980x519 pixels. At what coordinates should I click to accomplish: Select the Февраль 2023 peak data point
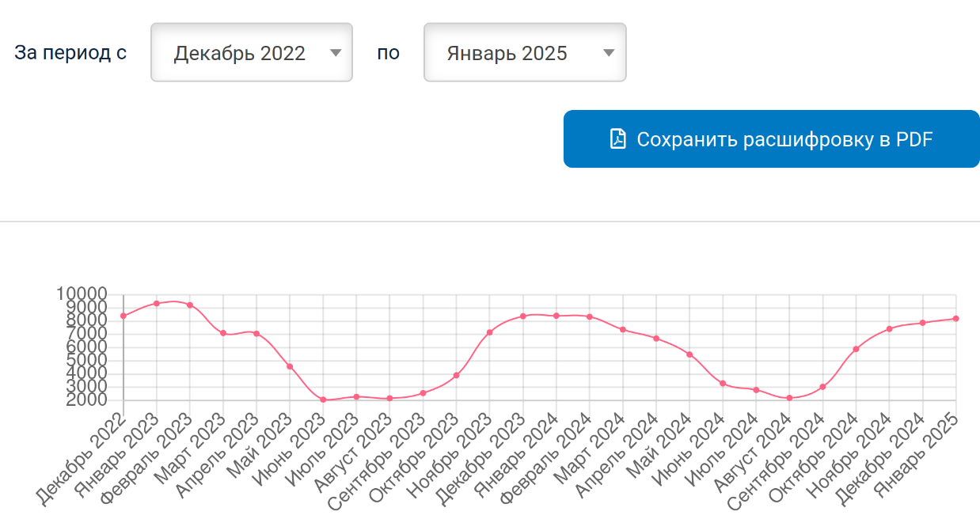190,305
